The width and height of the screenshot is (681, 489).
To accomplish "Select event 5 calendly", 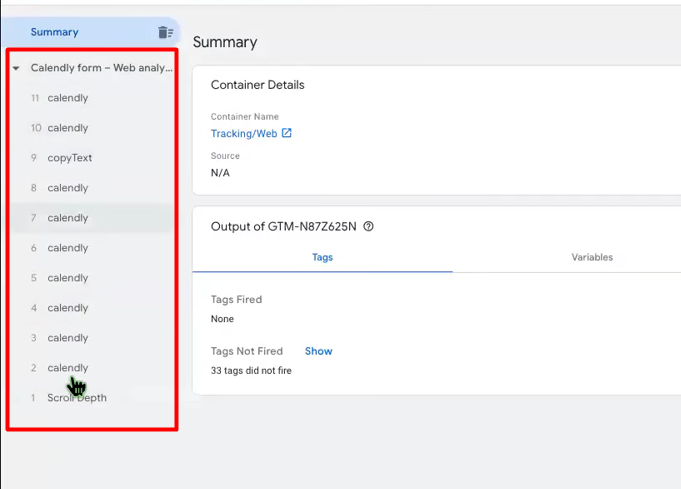I will coord(67,278).
